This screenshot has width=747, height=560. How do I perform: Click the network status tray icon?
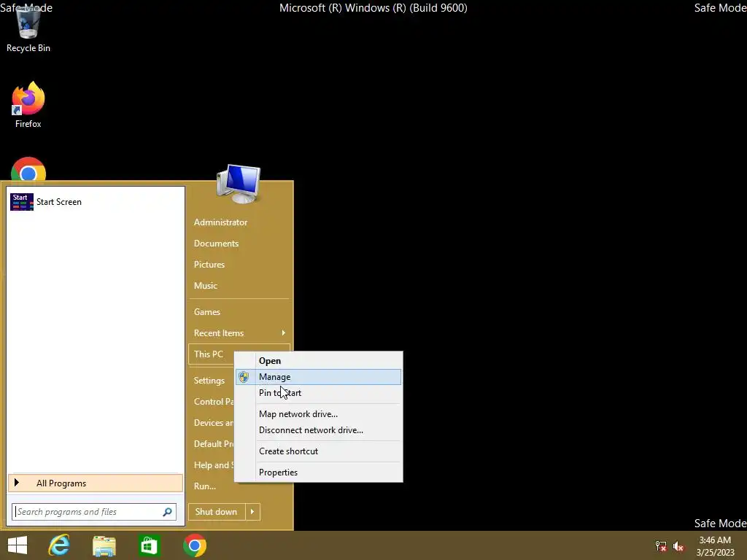click(661, 546)
